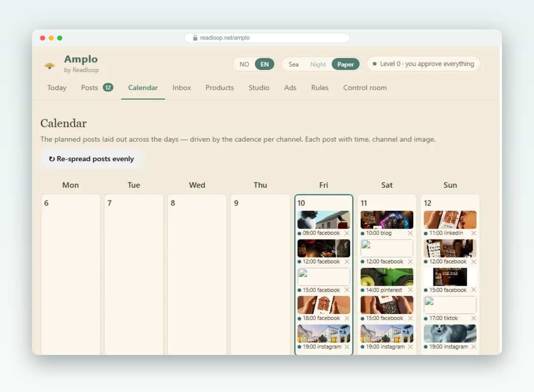Select the Wednesday 8 day cell
Viewport: 534px width, 392px height.
[197, 275]
